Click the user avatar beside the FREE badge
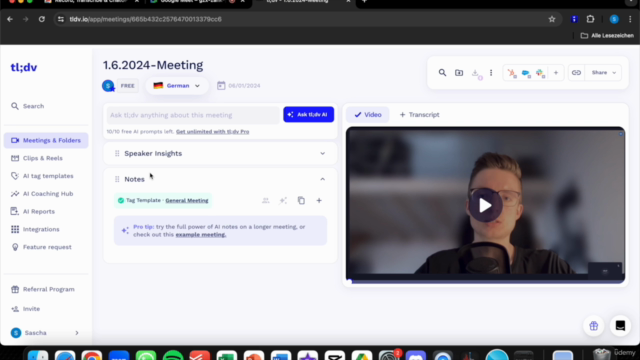 (x=108, y=86)
